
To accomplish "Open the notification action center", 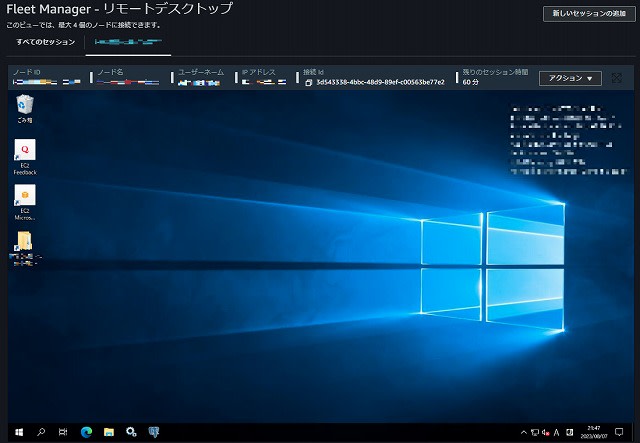I will [619, 432].
